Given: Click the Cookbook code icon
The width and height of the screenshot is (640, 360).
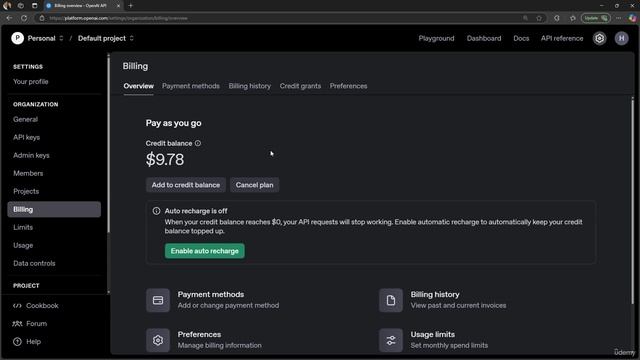Looking at the screenshot, I should pyautogui.click(x=17, y=306).
